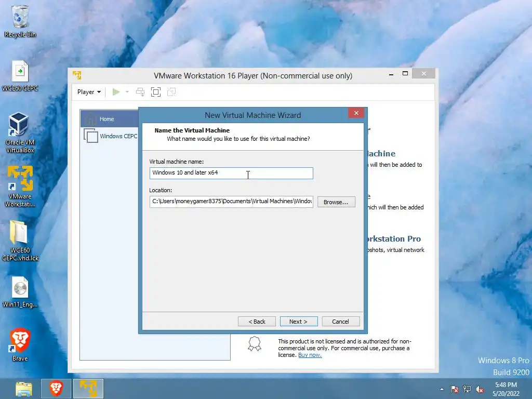Enter full screen mode toolbar icon
Screen dimensions: 532x399
pos(156,92)
